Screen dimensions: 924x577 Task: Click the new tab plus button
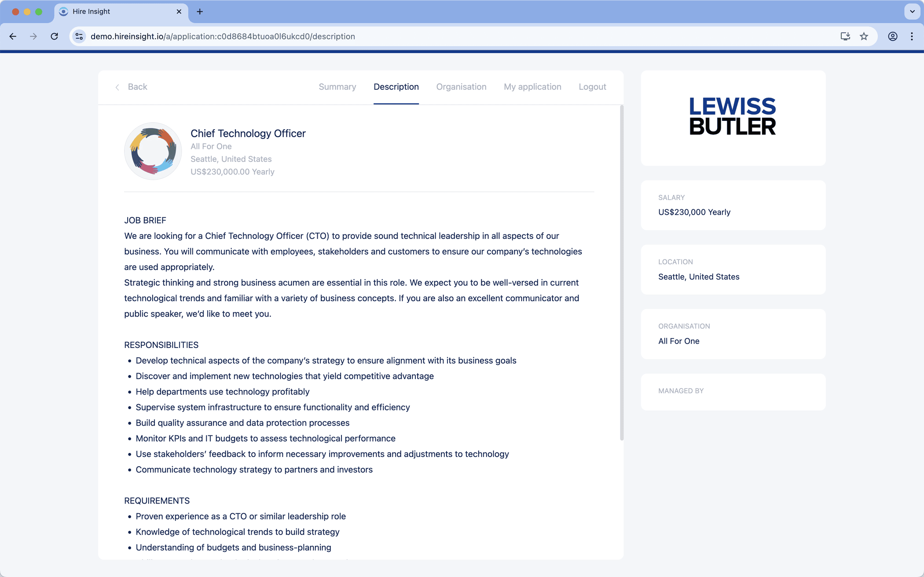[x=200, y=12]
